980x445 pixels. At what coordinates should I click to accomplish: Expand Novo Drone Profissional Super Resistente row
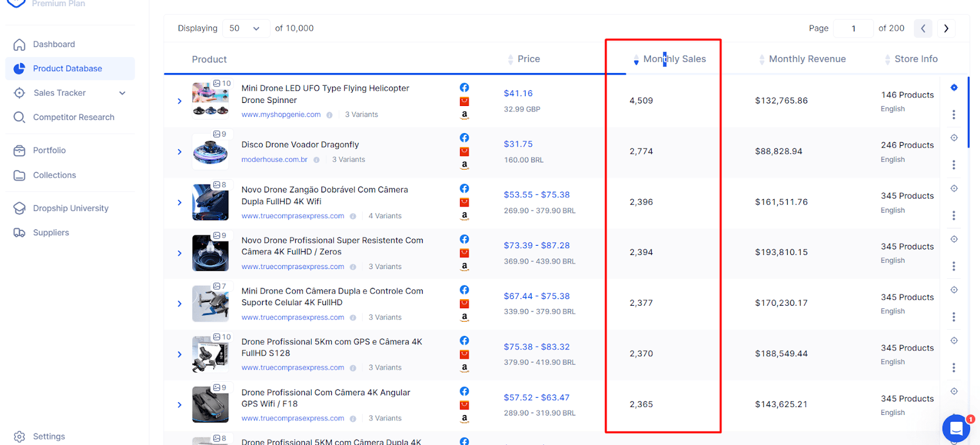179,253
